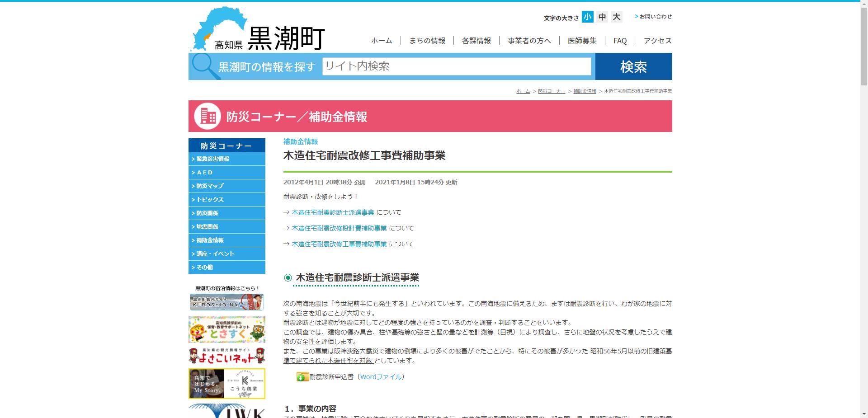Select 中 as the text size
Viewport: 868px width, 418px height.
click(x=601, y=16)
